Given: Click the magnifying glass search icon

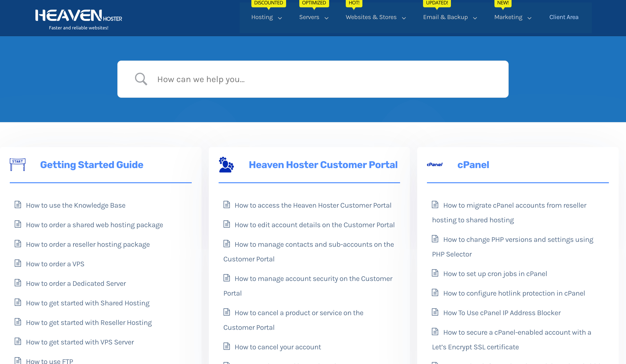Looking at the screenshot, I should coord(141,79).
